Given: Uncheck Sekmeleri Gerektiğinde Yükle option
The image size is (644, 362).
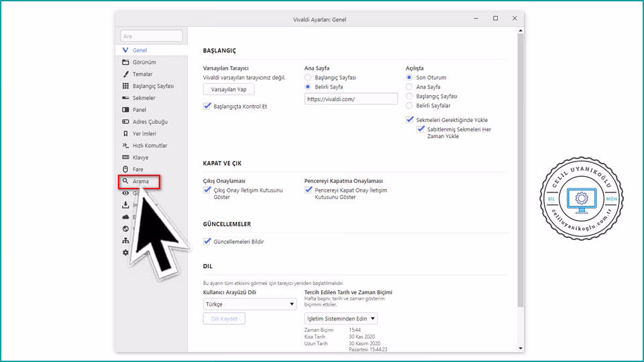Looking at the screenshot, I should [410, 119].
